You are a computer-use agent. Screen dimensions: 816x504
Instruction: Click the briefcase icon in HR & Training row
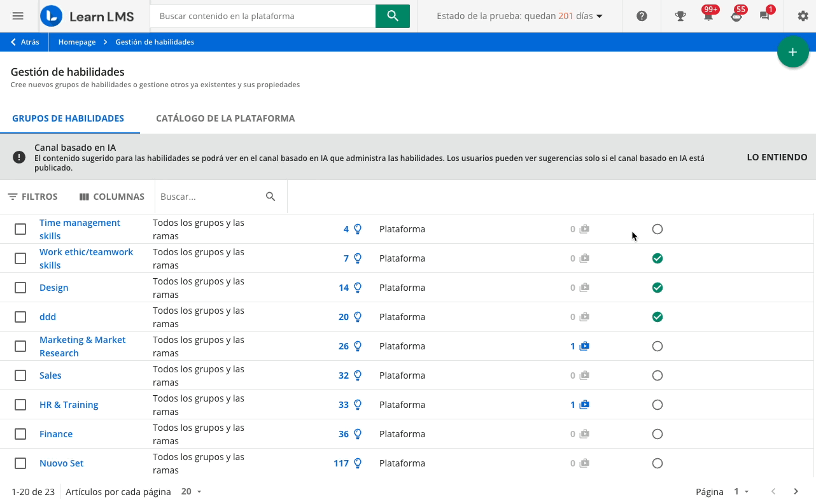(584, 405)
